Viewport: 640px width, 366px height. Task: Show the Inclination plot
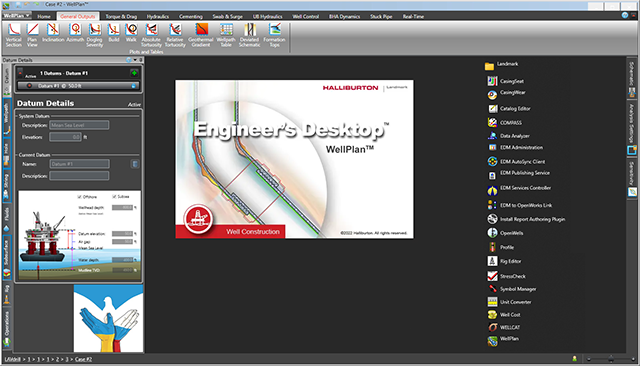[53, 33]
